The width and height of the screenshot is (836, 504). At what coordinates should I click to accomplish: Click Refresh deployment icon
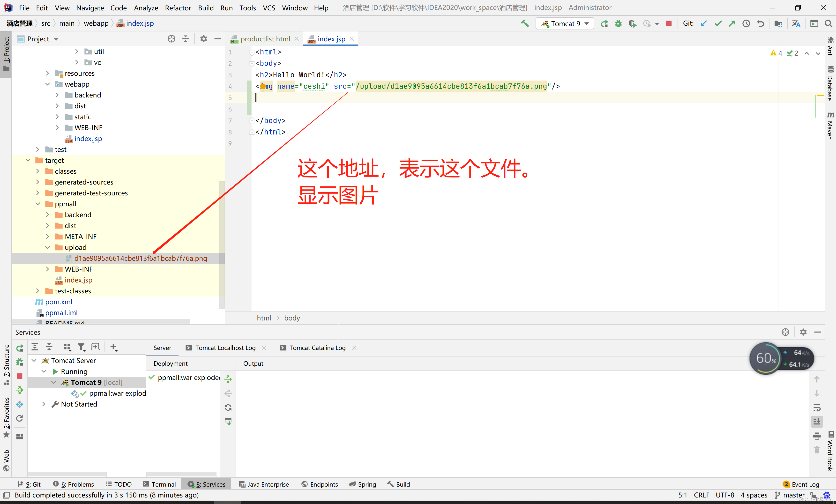coord(228,407)
